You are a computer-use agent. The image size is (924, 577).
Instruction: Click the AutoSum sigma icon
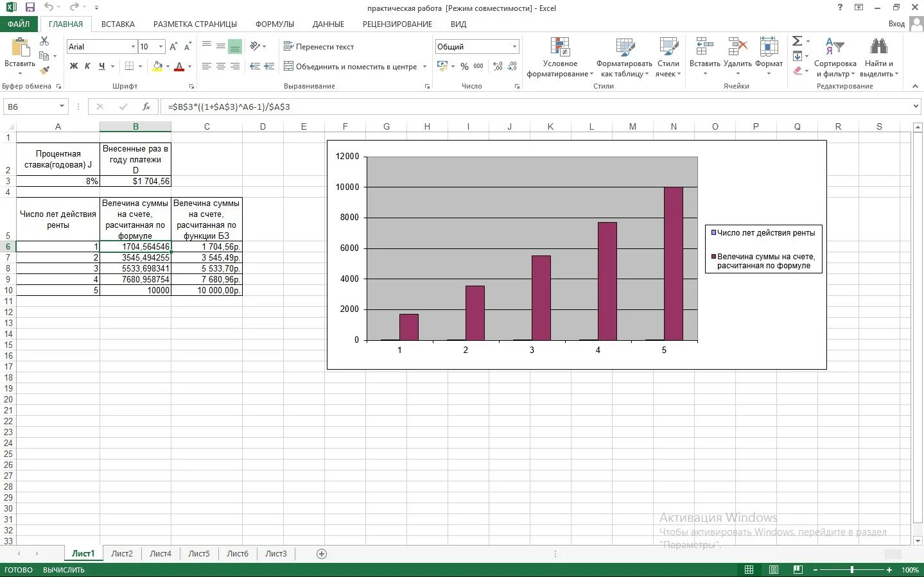(798, 41)
